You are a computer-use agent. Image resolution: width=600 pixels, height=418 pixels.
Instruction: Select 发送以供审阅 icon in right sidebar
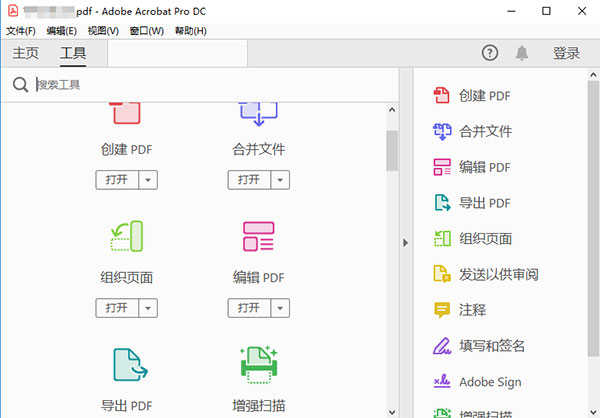pyautogui.click(x=442, y=274)
